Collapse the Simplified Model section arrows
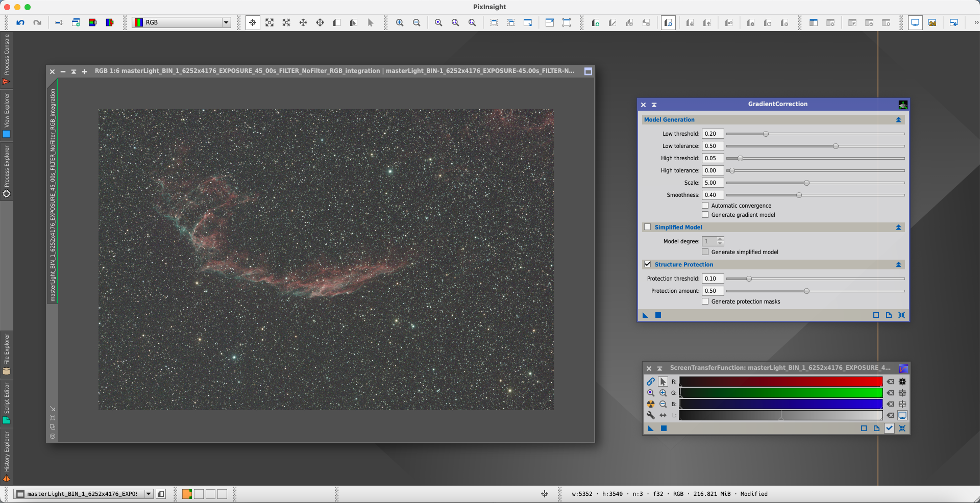980x503 pixels. (x=898, y=228)
